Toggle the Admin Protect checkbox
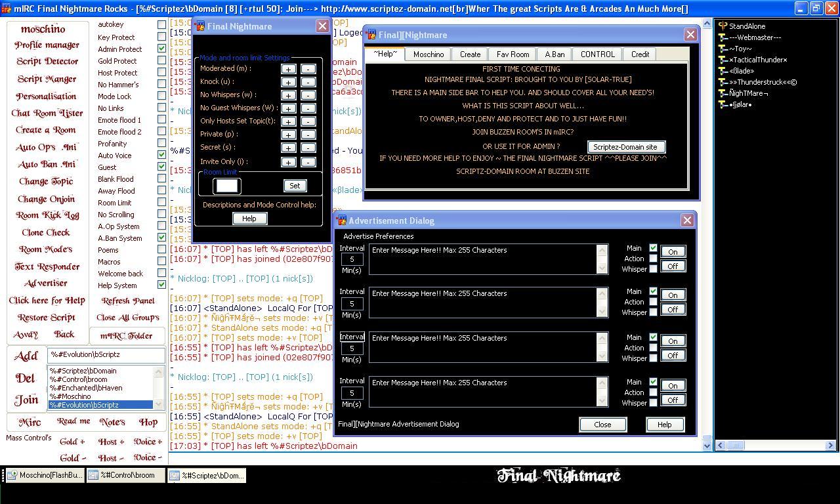This screenshot has width=840, height=504. pyautogui.click(x=161, y=49)
